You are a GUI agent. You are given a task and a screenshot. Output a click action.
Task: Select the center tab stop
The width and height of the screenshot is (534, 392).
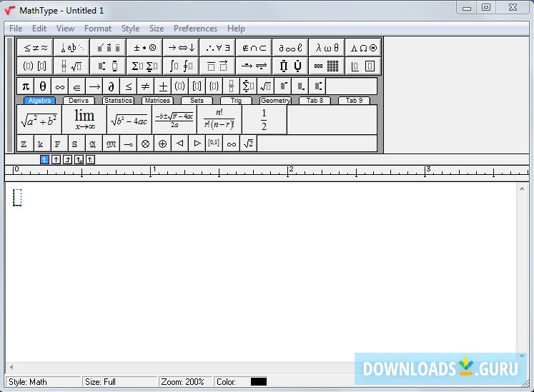tap(56, 160)
